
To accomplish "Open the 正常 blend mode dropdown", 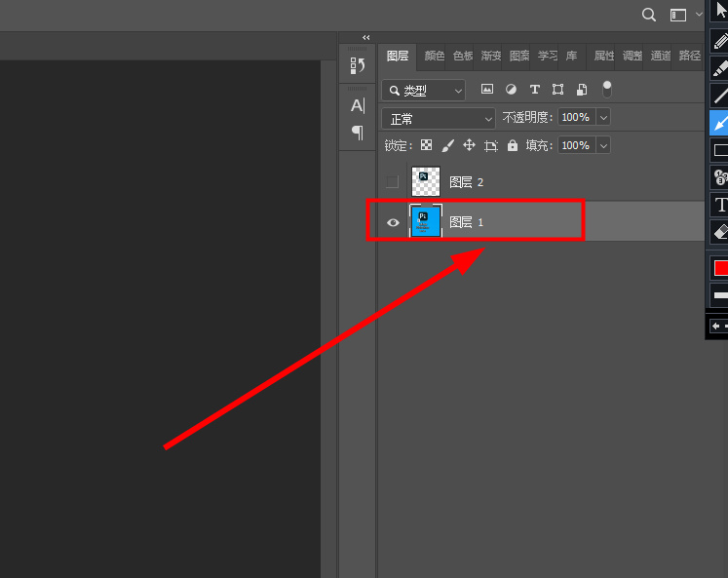I will tap(440, 118).
